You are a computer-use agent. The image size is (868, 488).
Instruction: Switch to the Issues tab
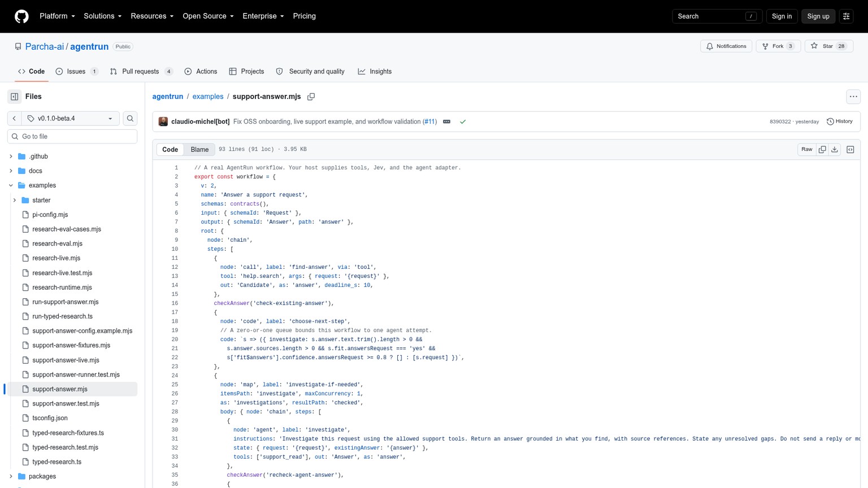[77, 72]
